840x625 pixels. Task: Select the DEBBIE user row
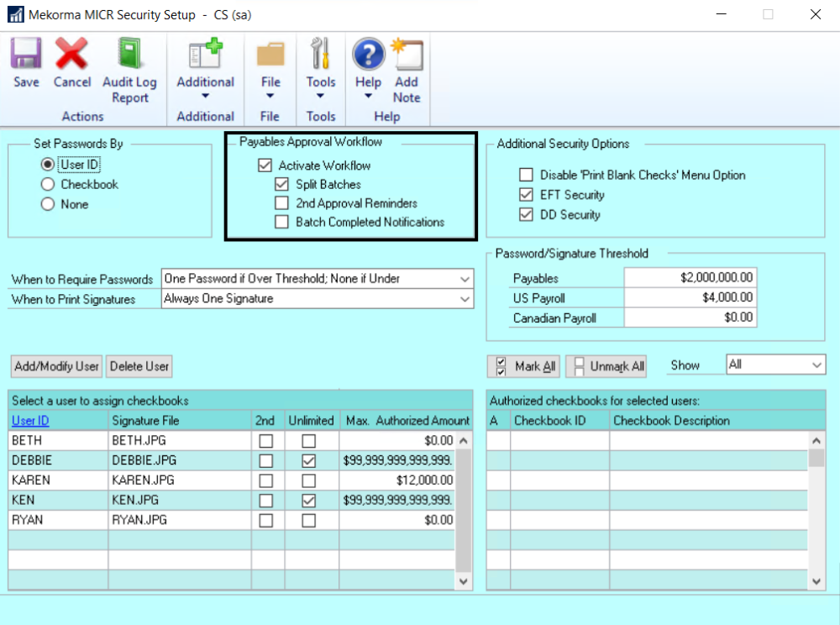tap(232, 460)
